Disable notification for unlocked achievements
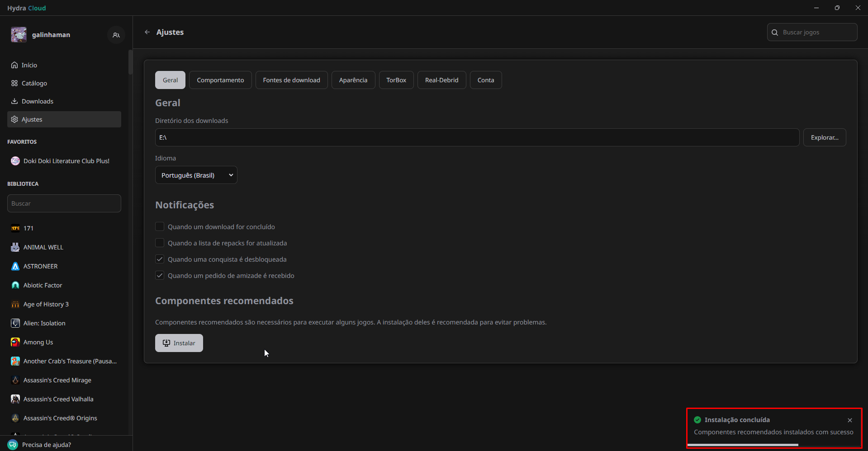868x451 pixels. 160,259
